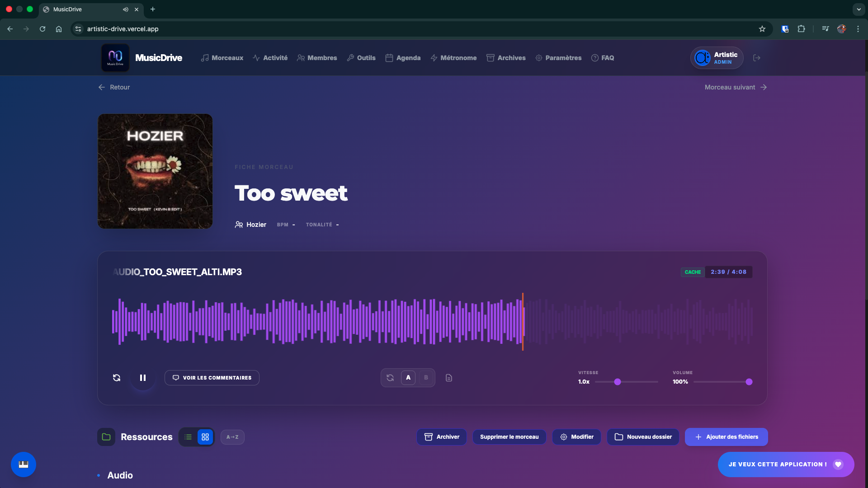The image size is (868, 488).
Task: Pause the audio playback
Action: 143,378
